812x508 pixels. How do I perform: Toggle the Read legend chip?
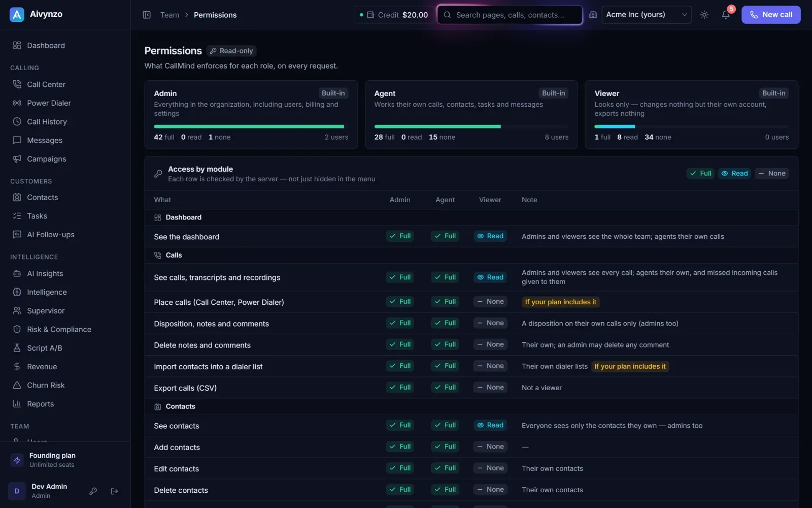(734, 173)
